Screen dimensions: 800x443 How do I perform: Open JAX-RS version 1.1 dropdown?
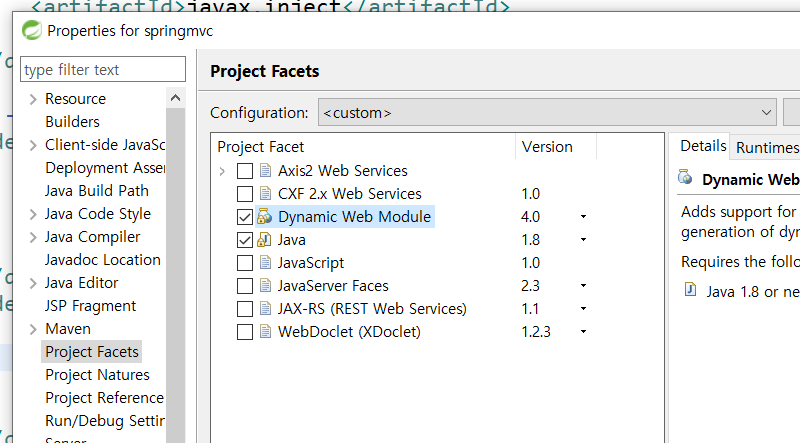583,309
